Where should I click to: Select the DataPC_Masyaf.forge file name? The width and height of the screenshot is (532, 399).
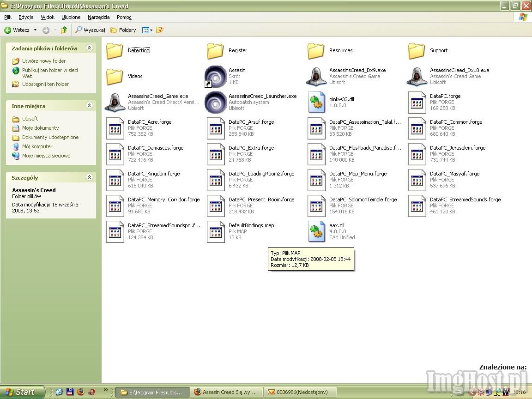454,174
